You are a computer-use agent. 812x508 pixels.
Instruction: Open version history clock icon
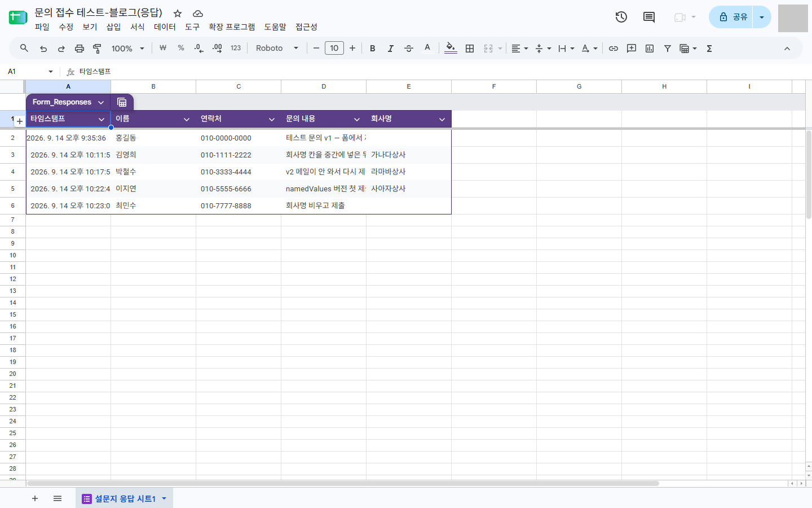621,17
